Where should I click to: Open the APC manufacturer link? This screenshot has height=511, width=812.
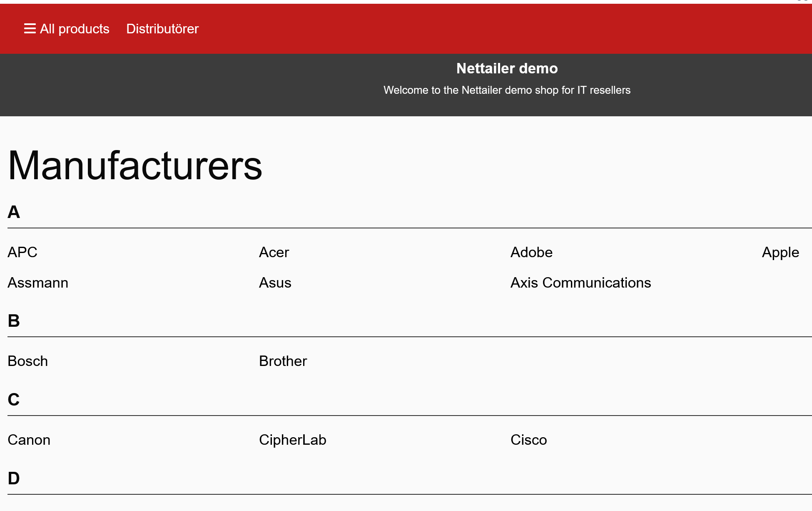[x=22, y=252]
